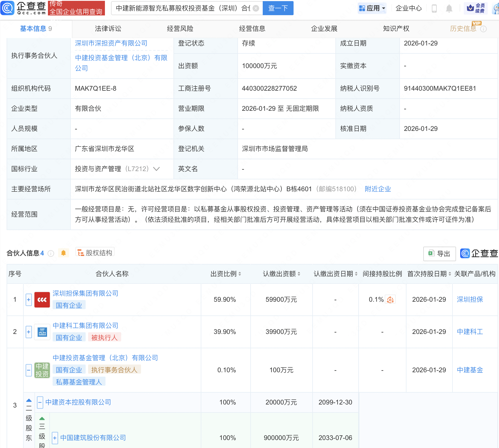
Task: Open indirect shareholding chart icon for 0.1%
Action: [x=390, y=299]
